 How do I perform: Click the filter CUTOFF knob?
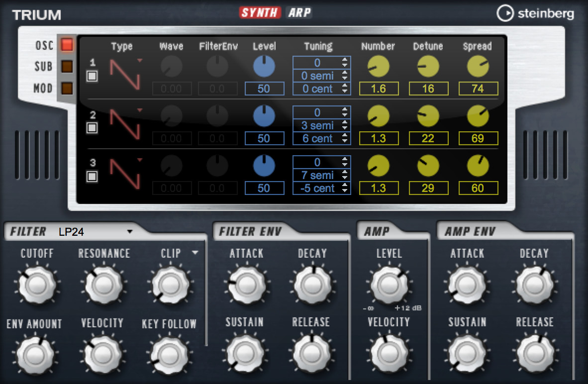point(37,285)
